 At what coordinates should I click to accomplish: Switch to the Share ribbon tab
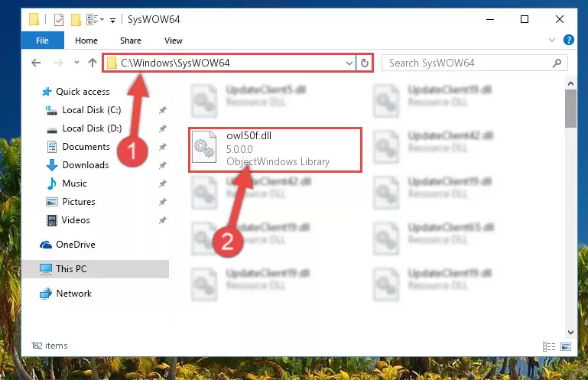pos(131,41)
